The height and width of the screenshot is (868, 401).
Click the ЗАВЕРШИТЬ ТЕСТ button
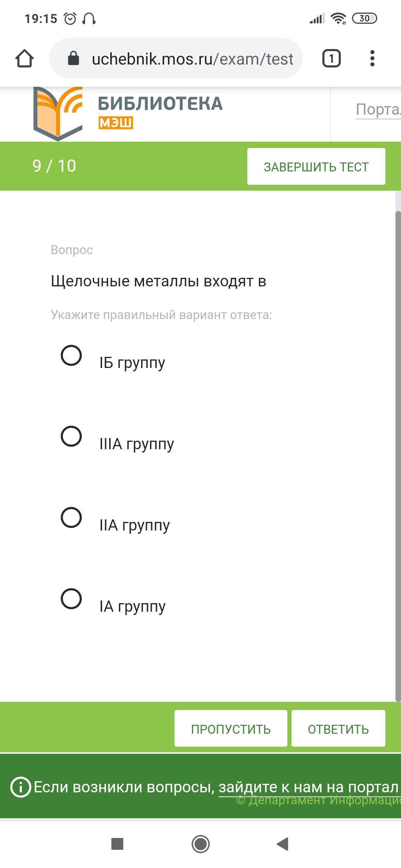[316, 167]
